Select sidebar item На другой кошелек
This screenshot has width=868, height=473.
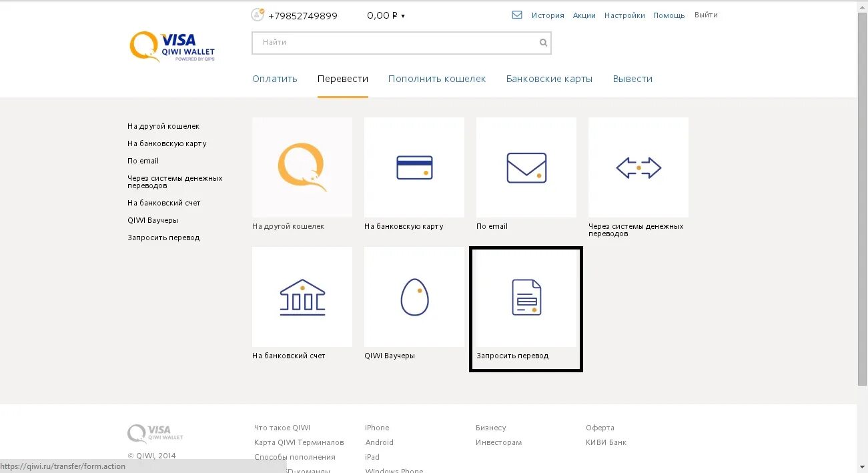click(x=163, y=126)
